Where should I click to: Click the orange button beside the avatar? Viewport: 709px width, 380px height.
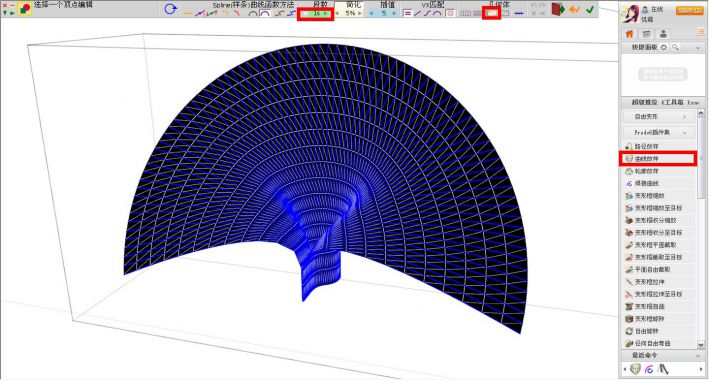690,10
